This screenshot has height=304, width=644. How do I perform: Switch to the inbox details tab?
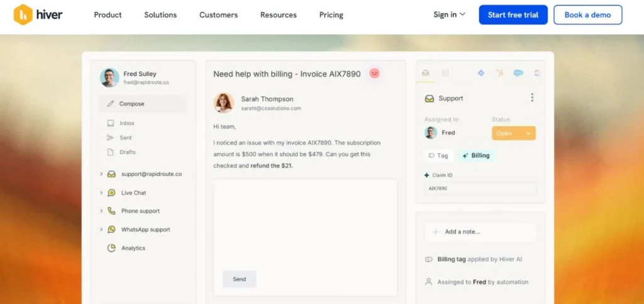[x=426, y=73]
